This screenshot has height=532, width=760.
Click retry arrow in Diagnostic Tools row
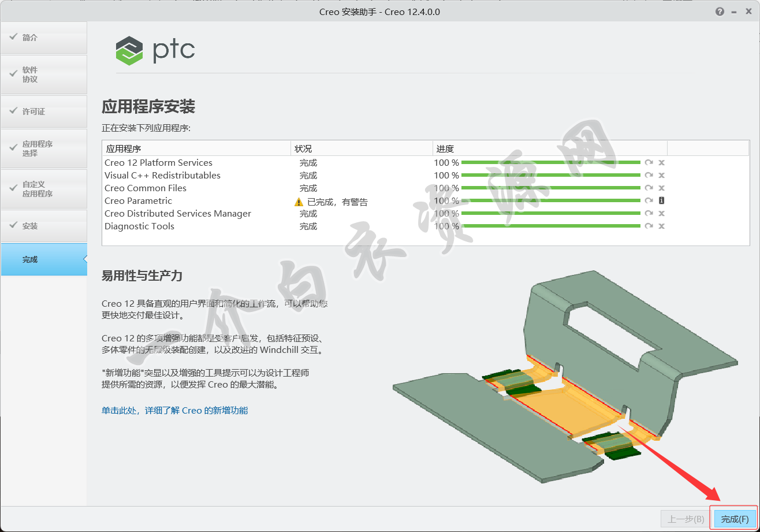click(x=649, y=226)
